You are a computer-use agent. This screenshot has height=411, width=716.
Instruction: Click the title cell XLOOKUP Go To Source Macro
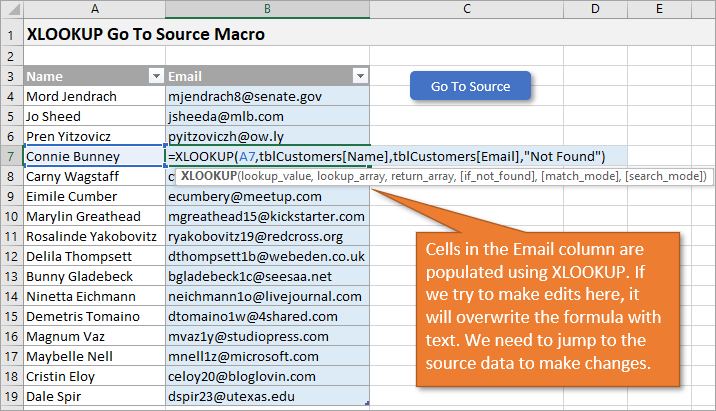coord(145,34)
